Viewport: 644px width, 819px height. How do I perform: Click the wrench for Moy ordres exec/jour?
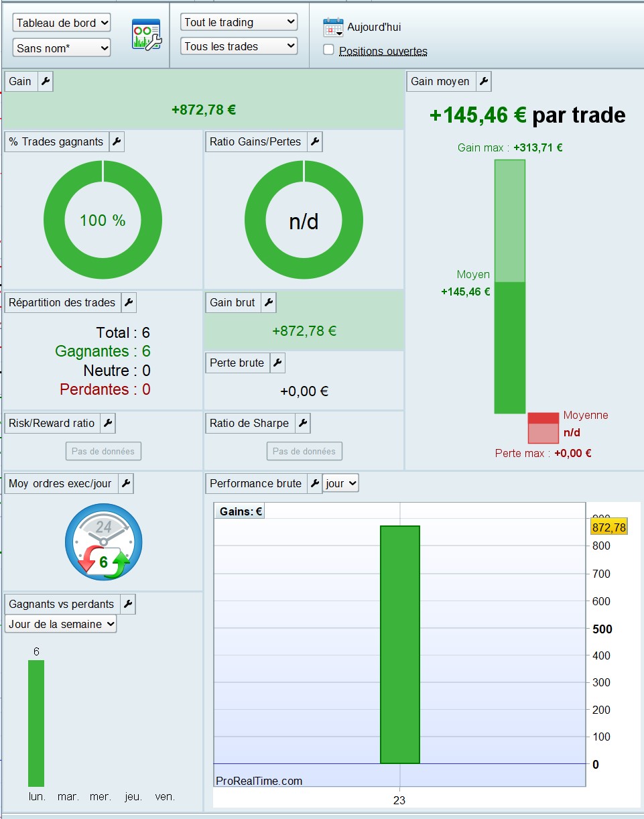tap(125, 483)
